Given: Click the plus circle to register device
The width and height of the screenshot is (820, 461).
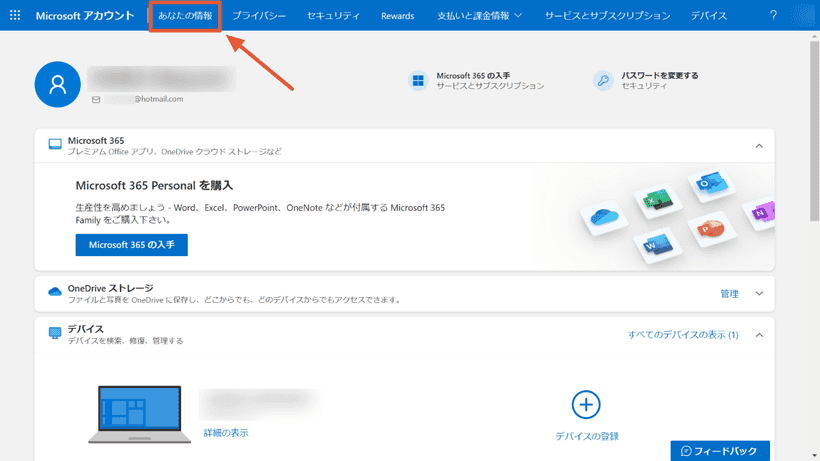Looking at the screenshot, I should tap(586, 405).
